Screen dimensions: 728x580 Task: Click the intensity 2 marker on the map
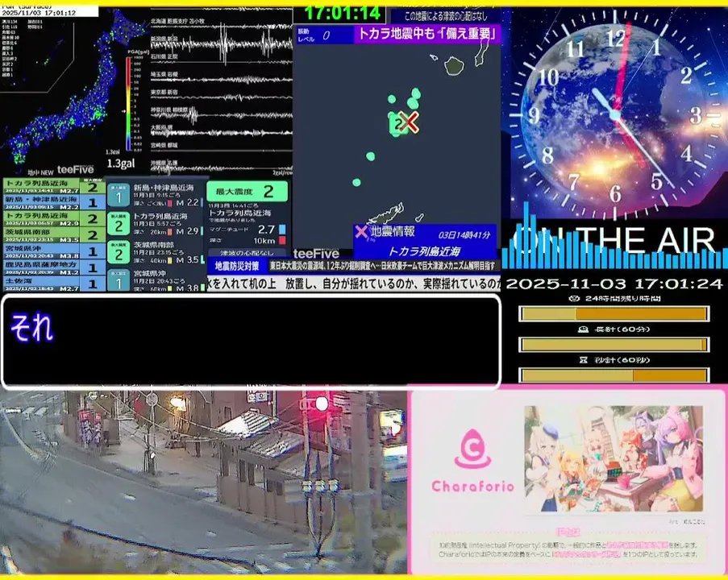pyautogui.click(x=398, y=124)
